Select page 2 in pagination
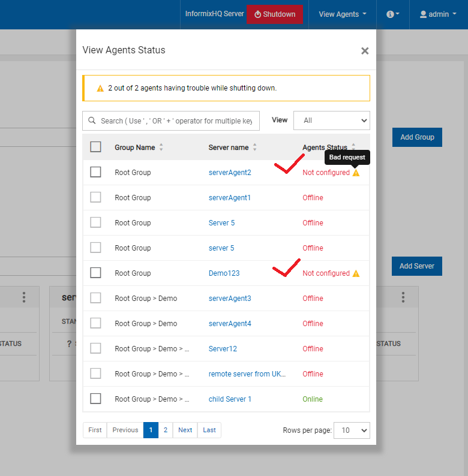 (166, 430)
